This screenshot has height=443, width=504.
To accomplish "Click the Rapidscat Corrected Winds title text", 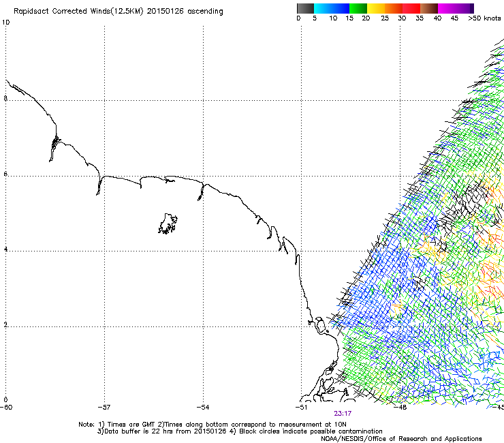I will coord(119,12).
